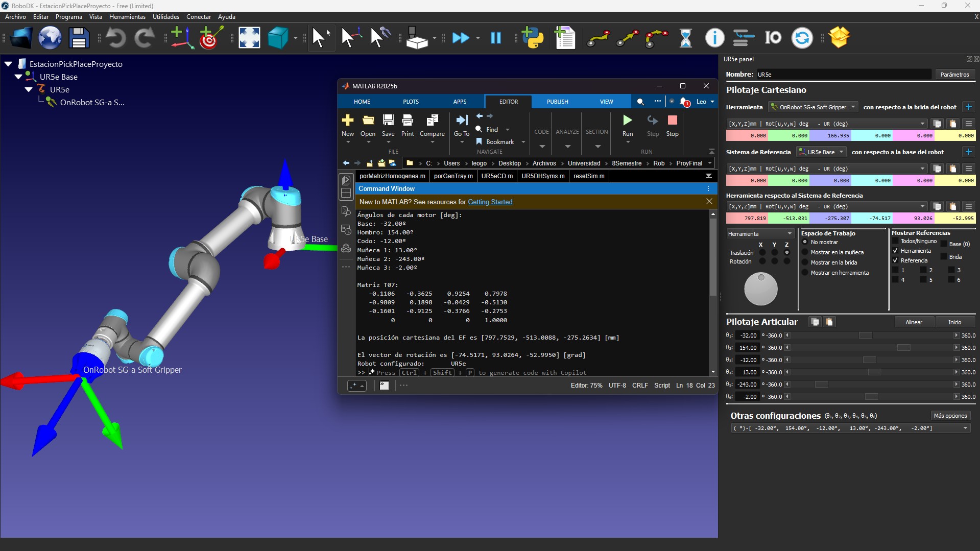The image size is (980, 551).
Task: Click the Más opciones button
Action: [950, 416]
